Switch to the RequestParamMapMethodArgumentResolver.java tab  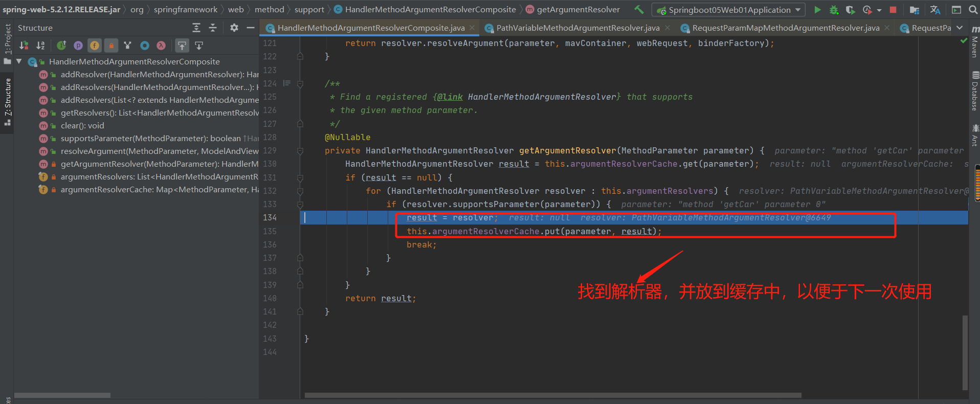786,28
